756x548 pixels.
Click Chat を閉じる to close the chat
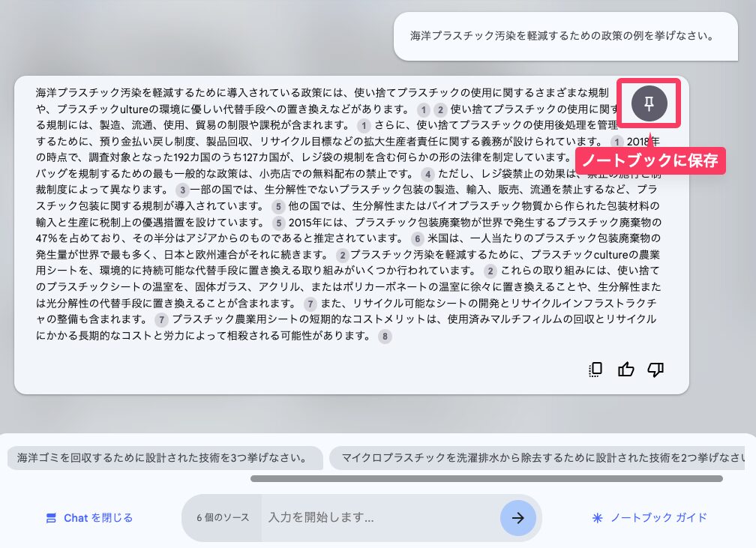(89, 517)
